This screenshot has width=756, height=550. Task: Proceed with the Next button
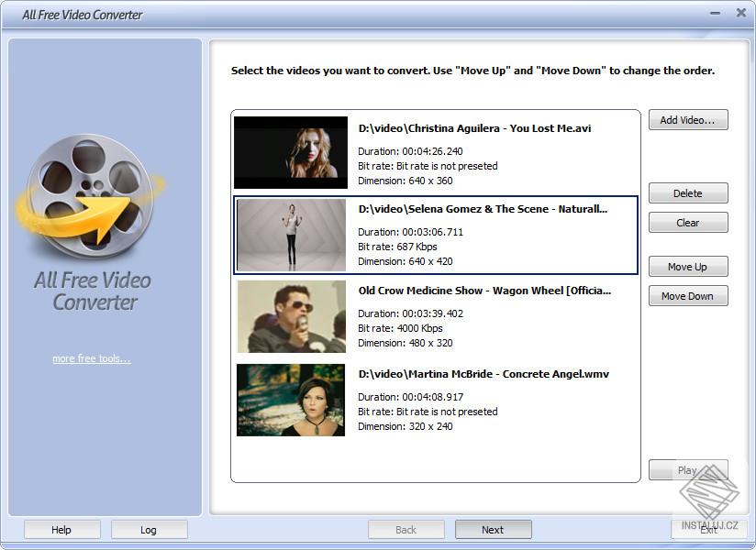[x=493, y=529]
